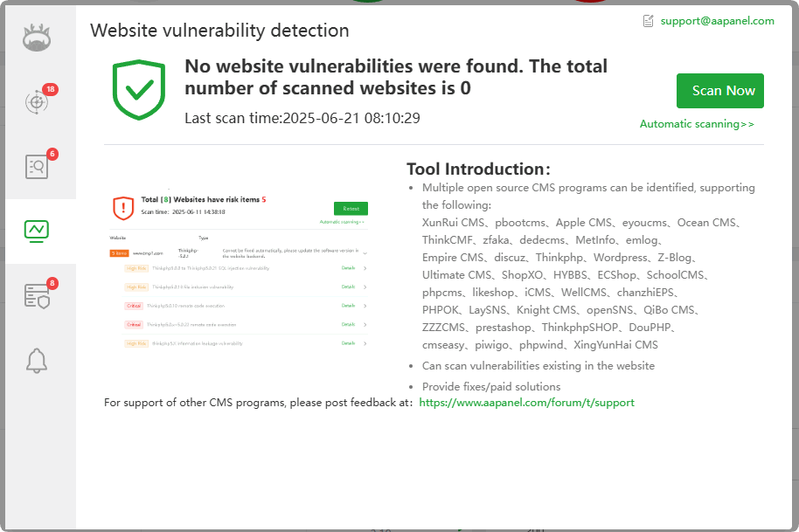Click the red 8 notification badge
799x532 pixels.
pyautogui.click(x=52, y=283)
